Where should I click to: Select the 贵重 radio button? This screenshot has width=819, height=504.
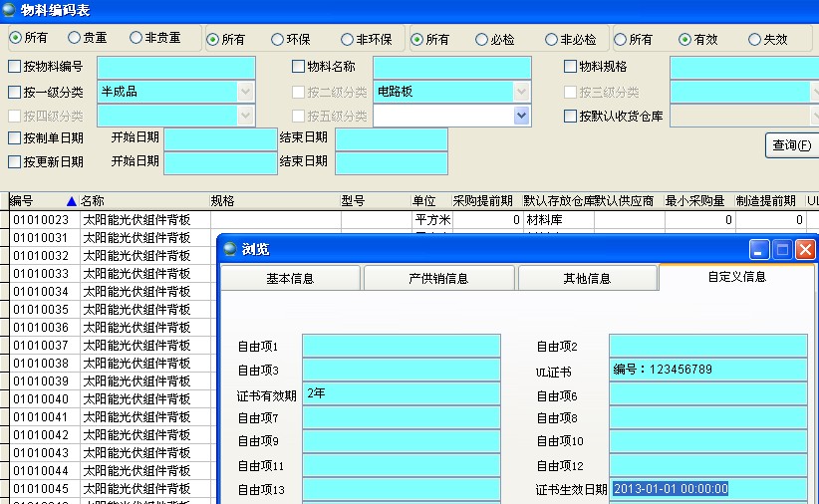tap(75, 38)
